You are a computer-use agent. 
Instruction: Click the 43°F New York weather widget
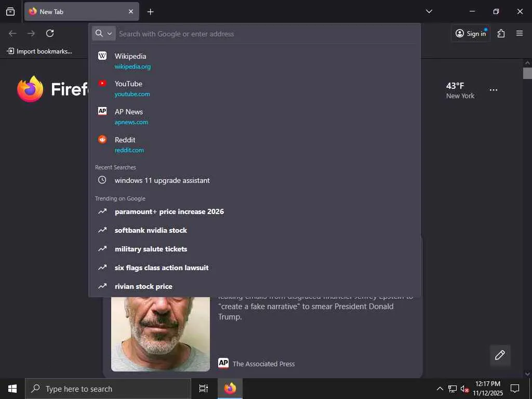(x=460, y=90)
